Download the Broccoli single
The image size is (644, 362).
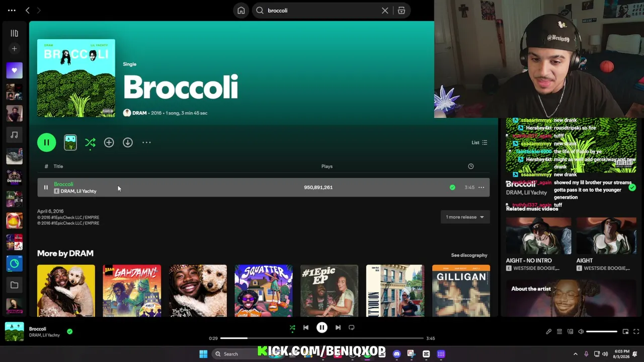(x=128, y=143)
